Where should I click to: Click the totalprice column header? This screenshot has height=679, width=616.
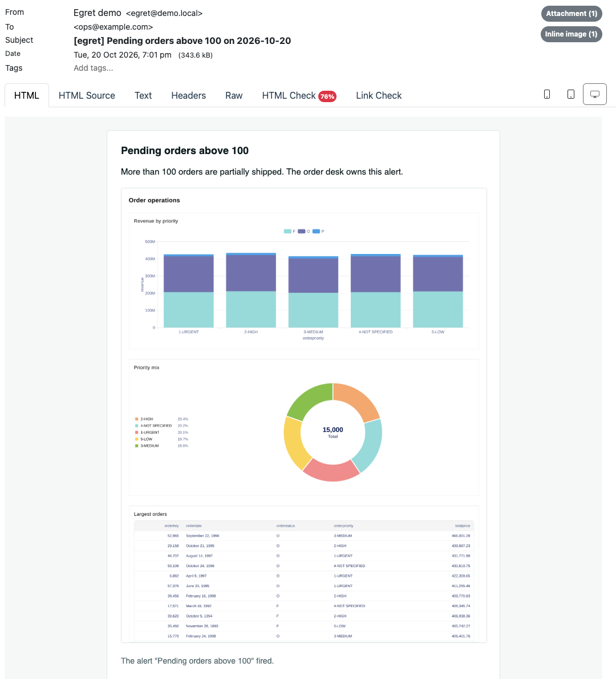(x=463, y=526)
